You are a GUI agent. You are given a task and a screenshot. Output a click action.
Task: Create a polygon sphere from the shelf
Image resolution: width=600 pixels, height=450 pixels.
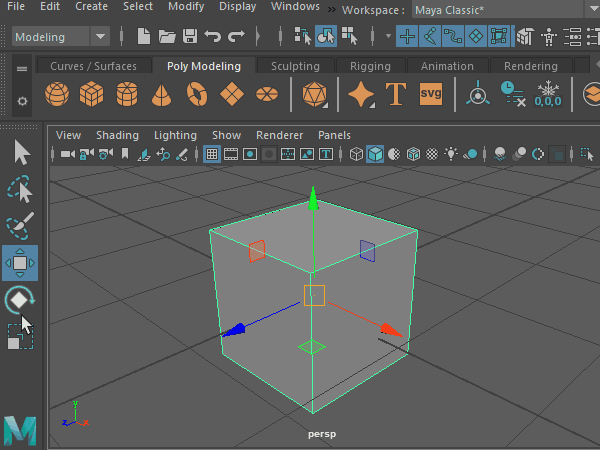(x=59, y=95)
